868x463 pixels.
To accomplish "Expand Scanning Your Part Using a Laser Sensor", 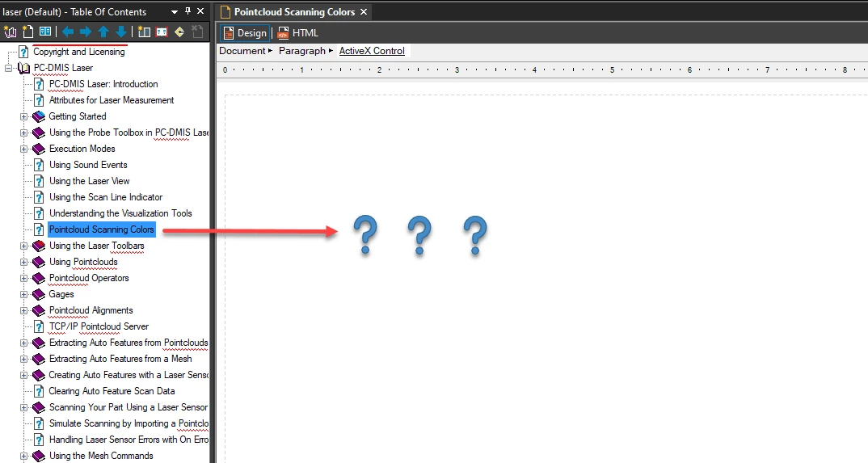I will tap(23, 408).
